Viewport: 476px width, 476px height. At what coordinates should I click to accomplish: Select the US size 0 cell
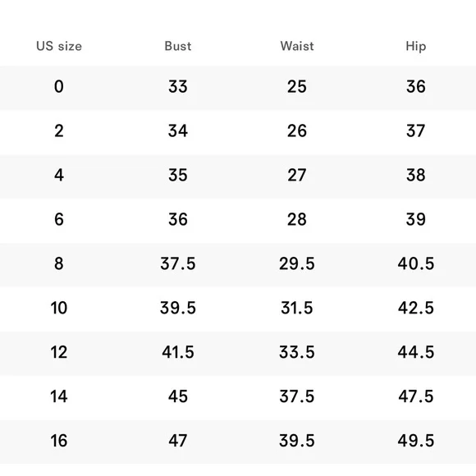coord(59,86)
